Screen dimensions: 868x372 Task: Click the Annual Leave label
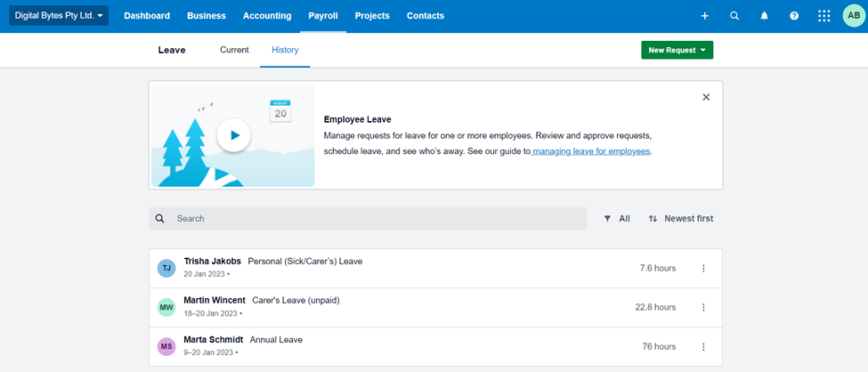[x=276, y=340]
